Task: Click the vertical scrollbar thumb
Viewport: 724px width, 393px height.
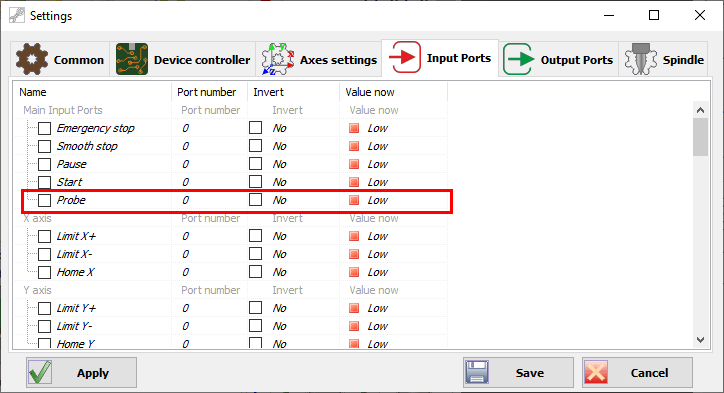Action: coord(700,137)
